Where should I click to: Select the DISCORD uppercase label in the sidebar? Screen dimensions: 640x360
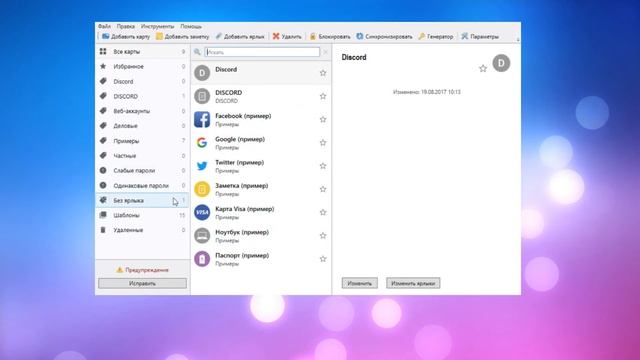click(x=142, y=96)
